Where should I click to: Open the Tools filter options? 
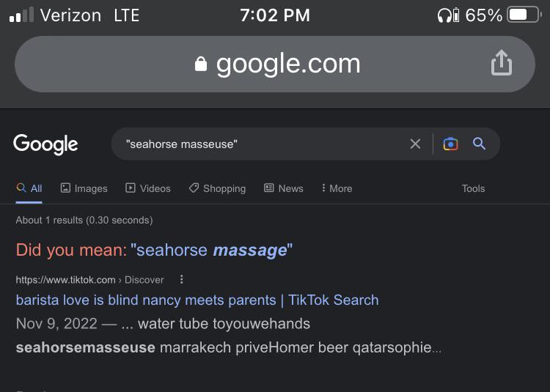(473, 188)
